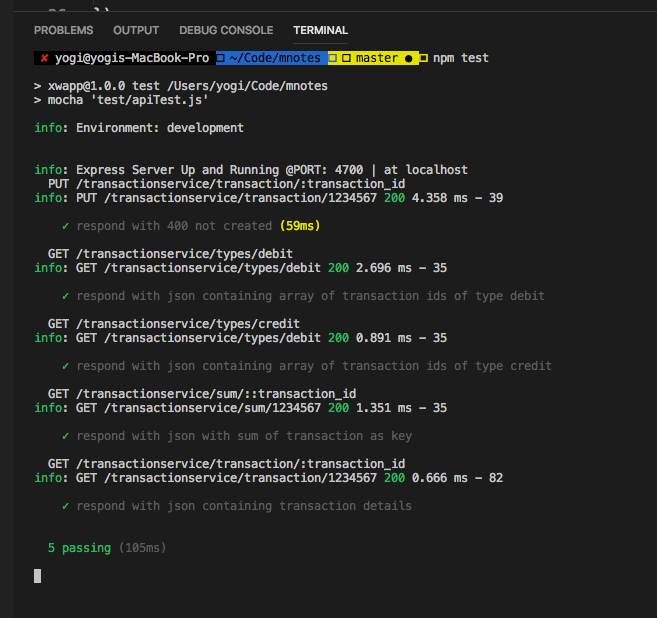Click the Environment: development log line
Screen dimensions: 657x618
tap(139, 128)
